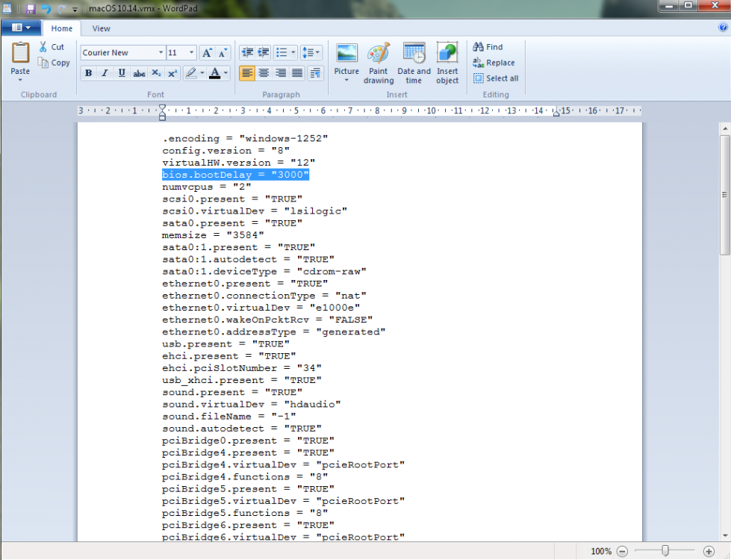Click Insert object
This screenshot has width=731, height=560.
[x=447, y=63]
